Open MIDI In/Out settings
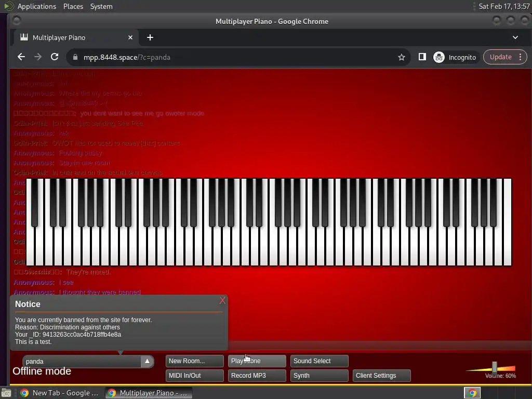Image resolution: width=532 pixels, height=399 pixels. tap(194, 376)
